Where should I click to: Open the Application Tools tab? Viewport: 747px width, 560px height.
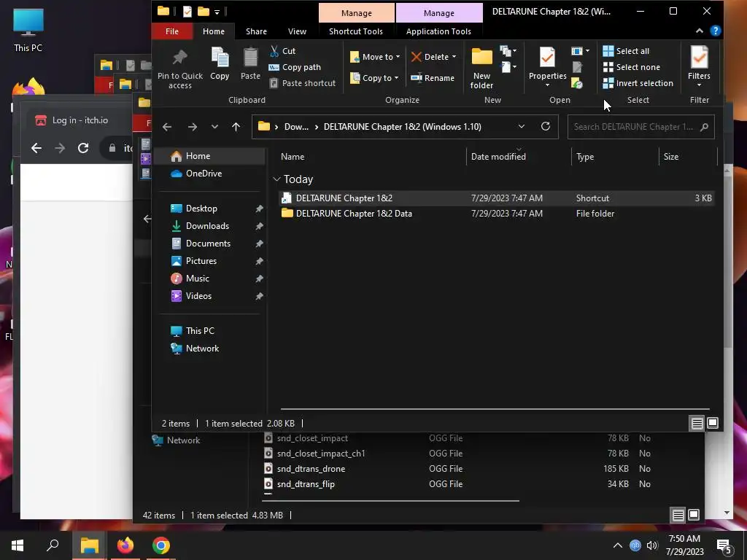click(438, 31)
